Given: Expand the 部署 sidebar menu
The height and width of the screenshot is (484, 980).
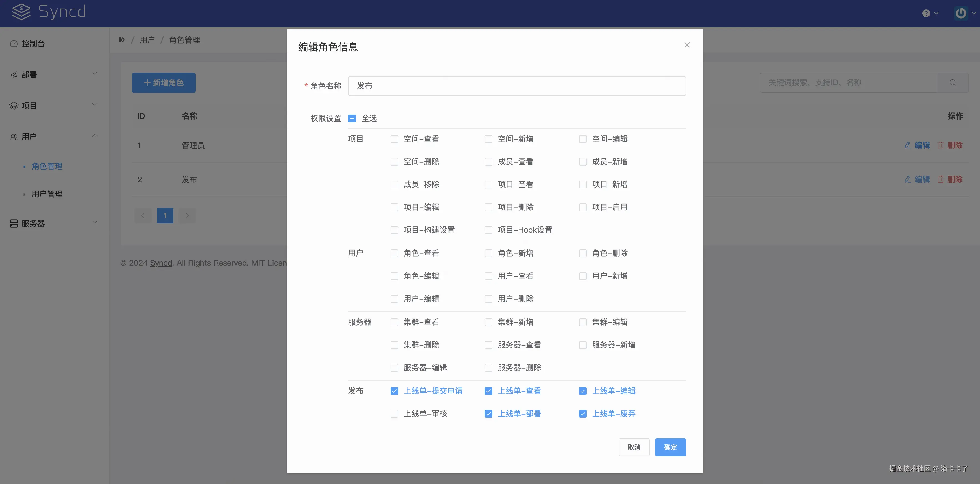Looking at the screenshot, I should (x=53, y=75).
